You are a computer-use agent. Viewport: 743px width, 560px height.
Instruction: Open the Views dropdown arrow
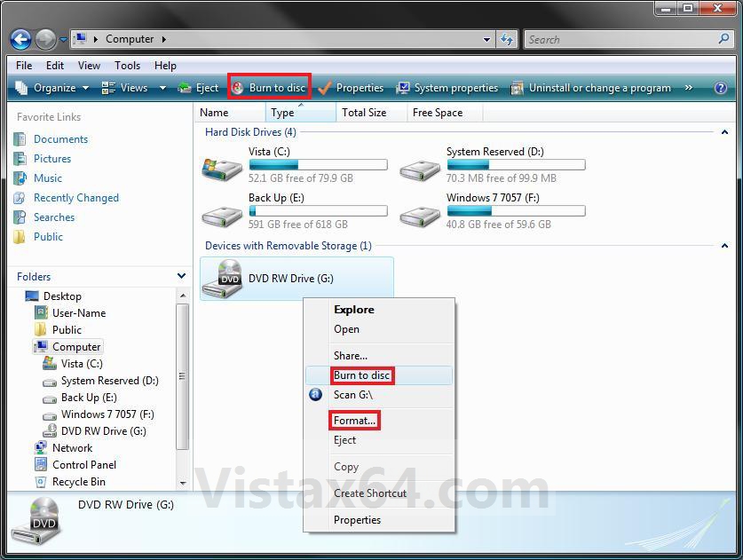(x=162, y=88)
